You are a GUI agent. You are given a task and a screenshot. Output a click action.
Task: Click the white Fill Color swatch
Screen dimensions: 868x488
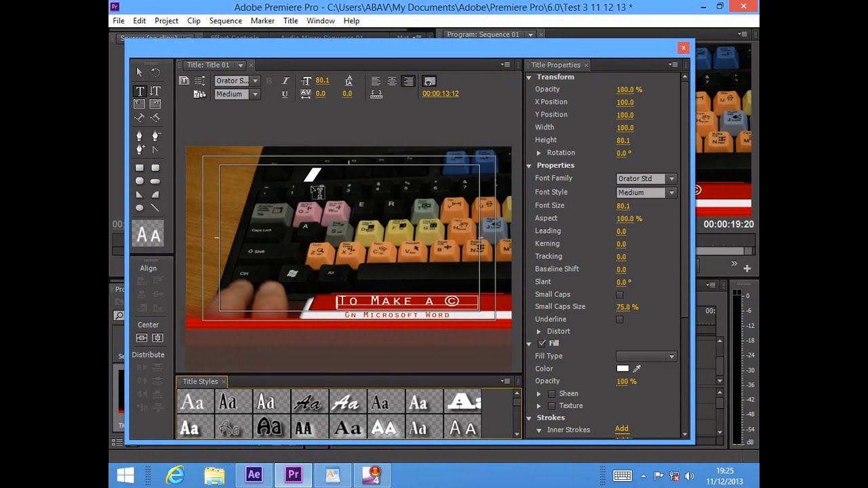click(x=623, y=369)
